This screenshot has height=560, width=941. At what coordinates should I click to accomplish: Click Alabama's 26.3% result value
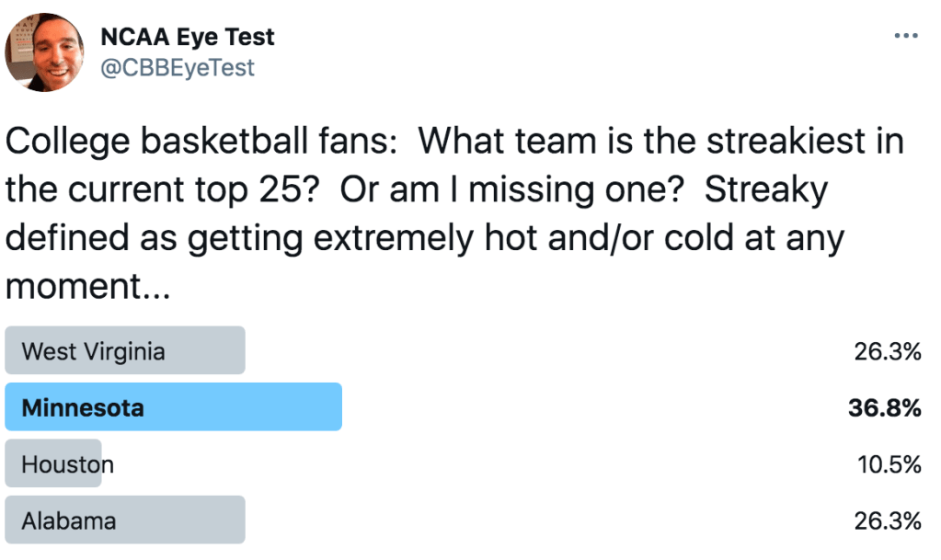(887, 521)
